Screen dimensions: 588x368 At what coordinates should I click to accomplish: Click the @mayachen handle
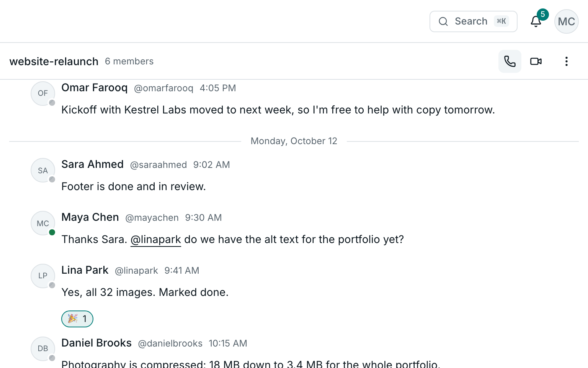(152, 218)
